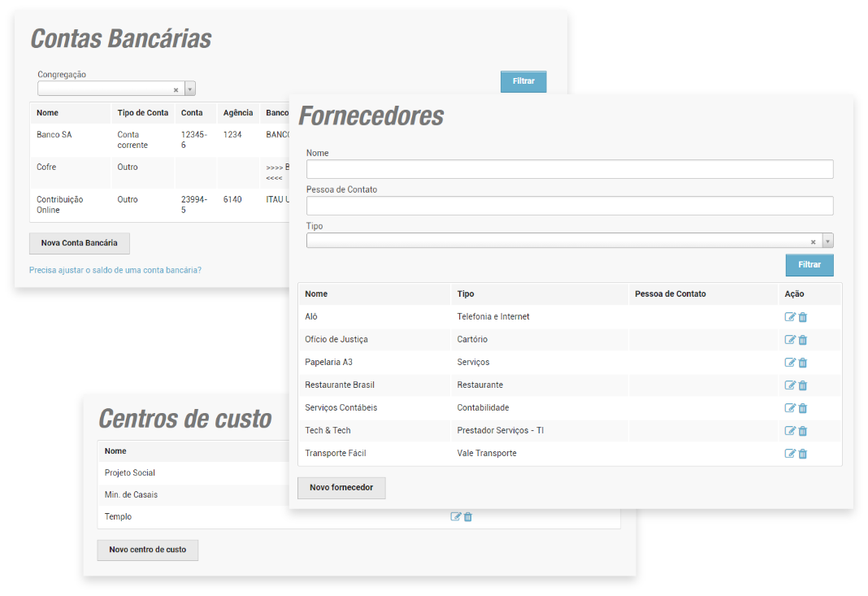Edit the Transporte Fácil supplier
Viewport: 868px width, 596px height.
[x=790, y=453]
